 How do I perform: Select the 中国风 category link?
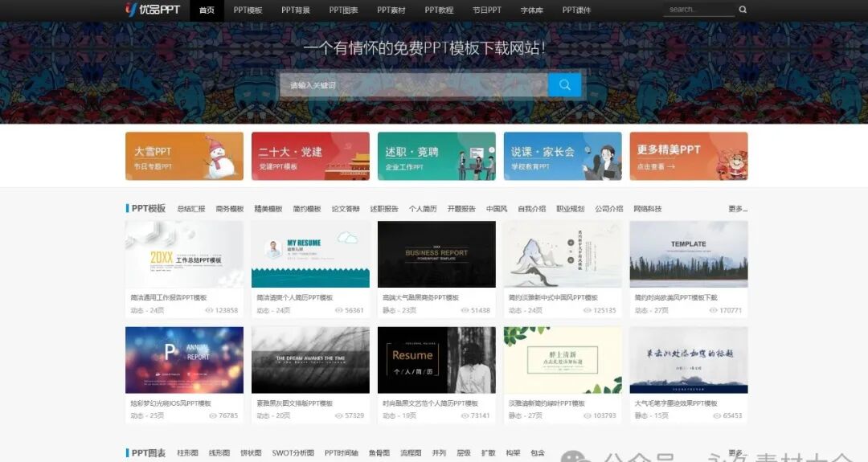(497, 209)
